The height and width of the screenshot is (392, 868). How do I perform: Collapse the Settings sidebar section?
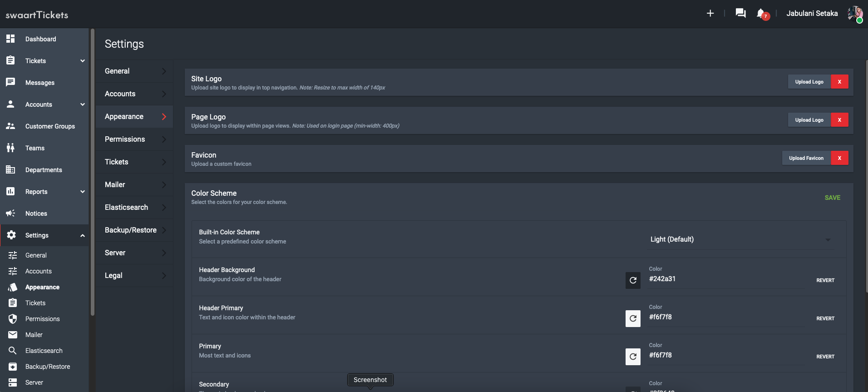click(83, 235)
